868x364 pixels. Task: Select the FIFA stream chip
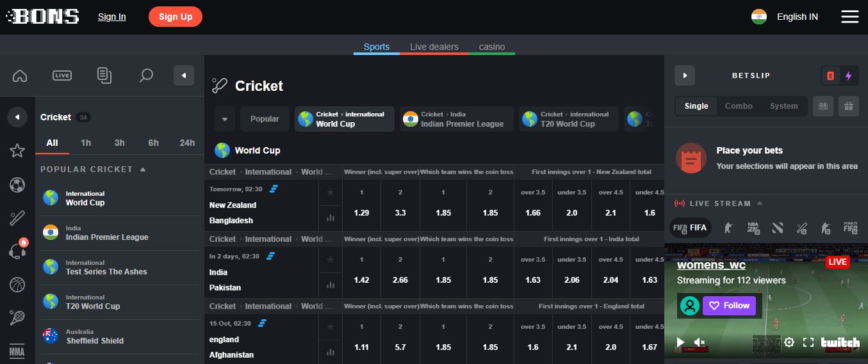[691, 228]
